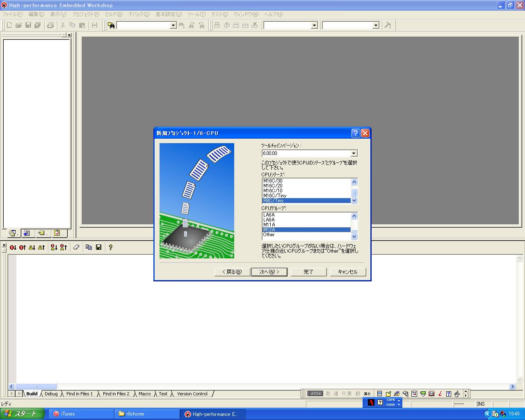The width and height of the screenshot is (525, 420).
Task: Click the save output floppy disk icon
Action: coord(99,247)
